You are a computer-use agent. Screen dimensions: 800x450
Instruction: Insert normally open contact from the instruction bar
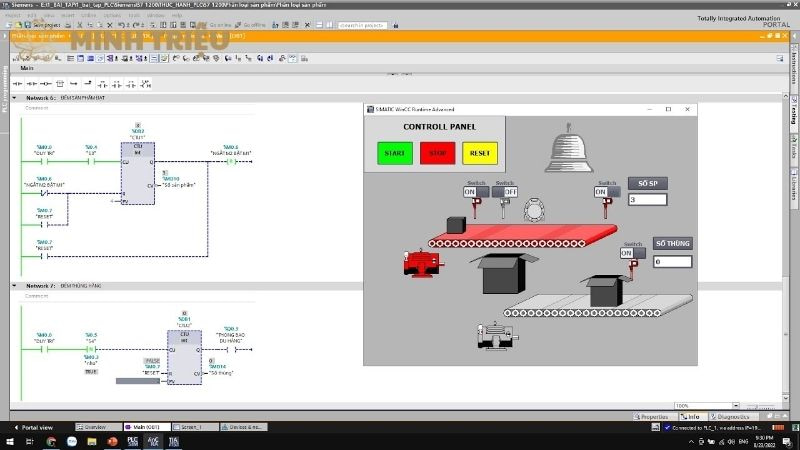17,83
